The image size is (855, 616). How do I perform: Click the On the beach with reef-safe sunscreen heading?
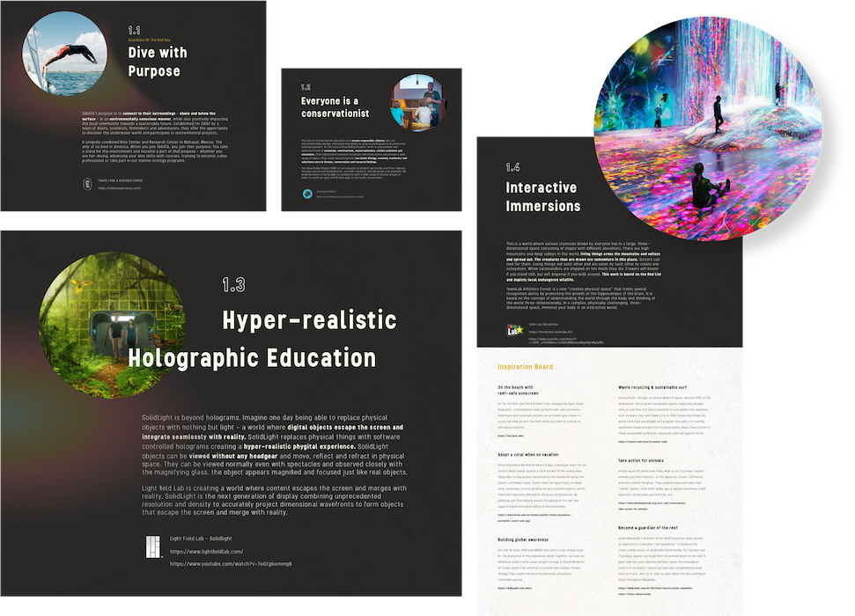click(x=518, y=391)
